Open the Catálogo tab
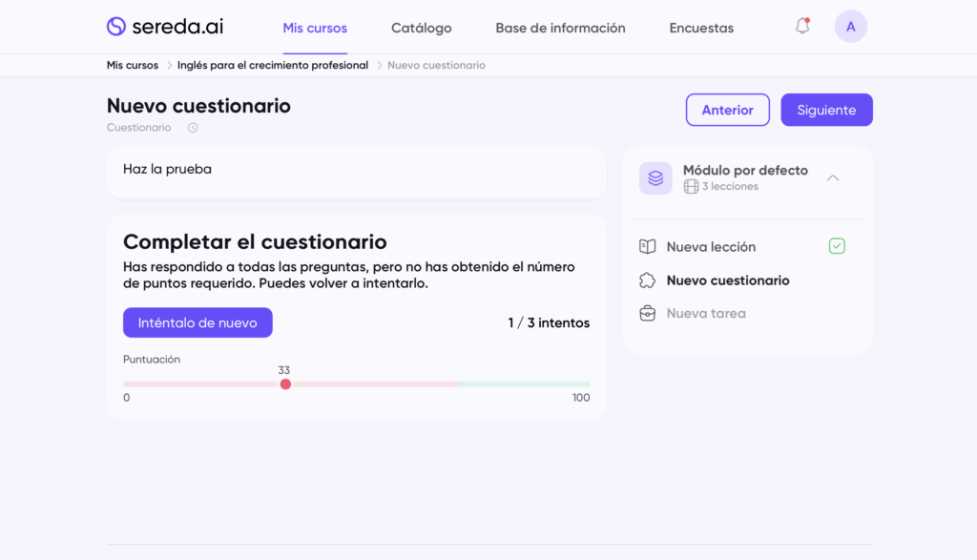This screenshot has width=977, height=560. (x=421, y=28)
